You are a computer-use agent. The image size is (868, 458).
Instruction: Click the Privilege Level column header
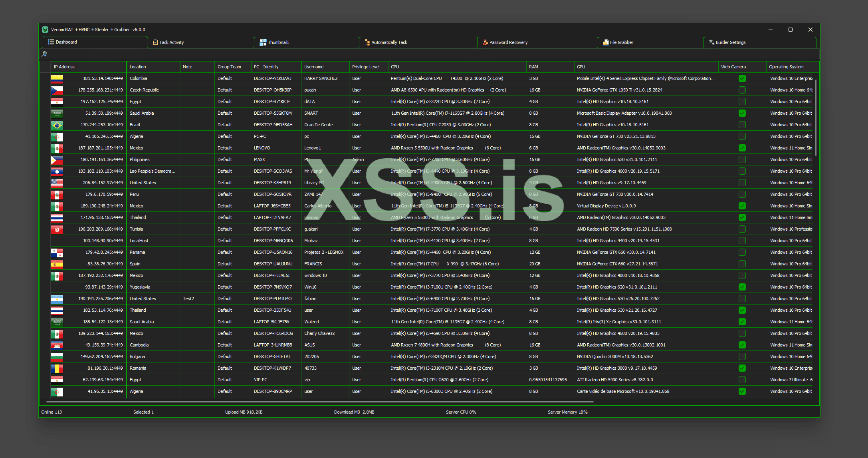click(366, 67)
